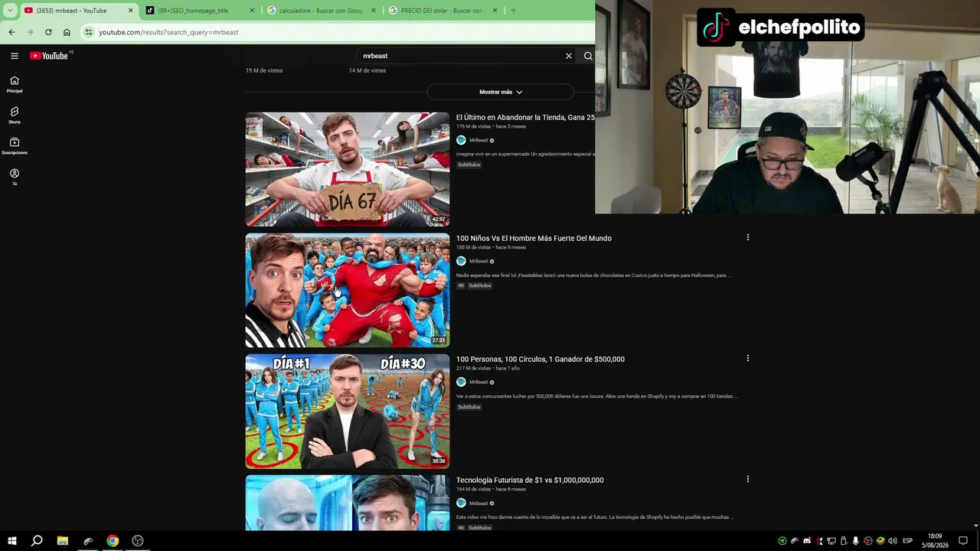Open title 100 Personas, 100 Círculos
The image size is (980, 551).
click(x=541, y=360)
